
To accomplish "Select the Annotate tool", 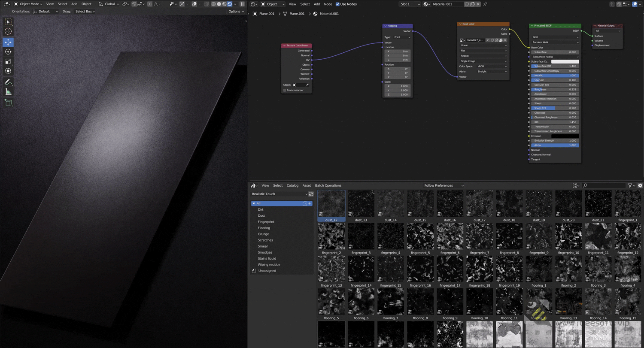I will click(8, 82).
